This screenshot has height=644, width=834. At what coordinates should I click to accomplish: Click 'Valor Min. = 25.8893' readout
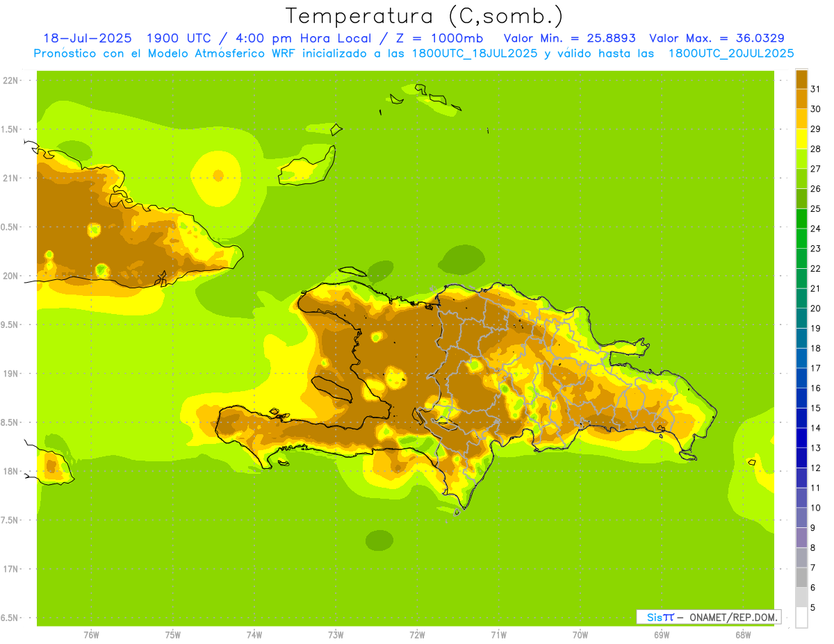click(570, 38)
